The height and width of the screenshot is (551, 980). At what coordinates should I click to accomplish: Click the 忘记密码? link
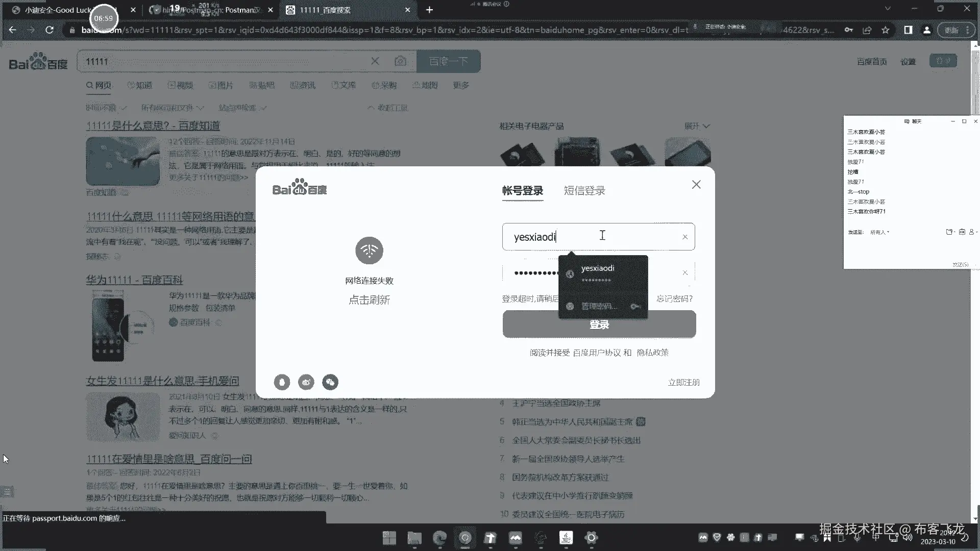pos(674,298)
